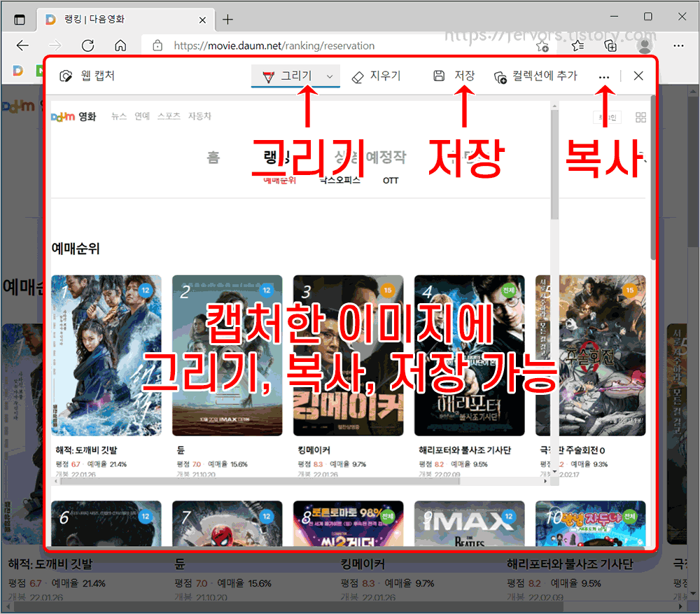Screen dimensions: 700x614
Task: Open rank 9 IMAX Beatles poster
Action: [x=469, y=524]
